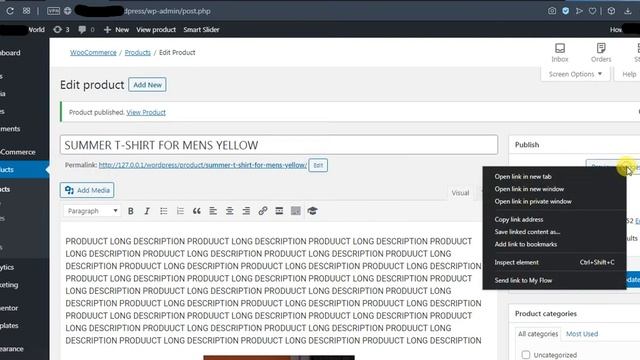Click the Add Media button

(87, 190)
